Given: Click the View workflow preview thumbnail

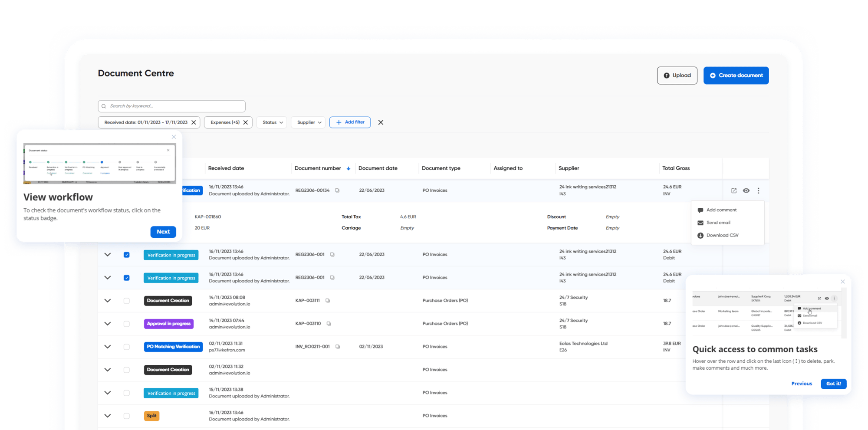Looking at the screenshot, I should pyautogui.click(x=99, y=164).
